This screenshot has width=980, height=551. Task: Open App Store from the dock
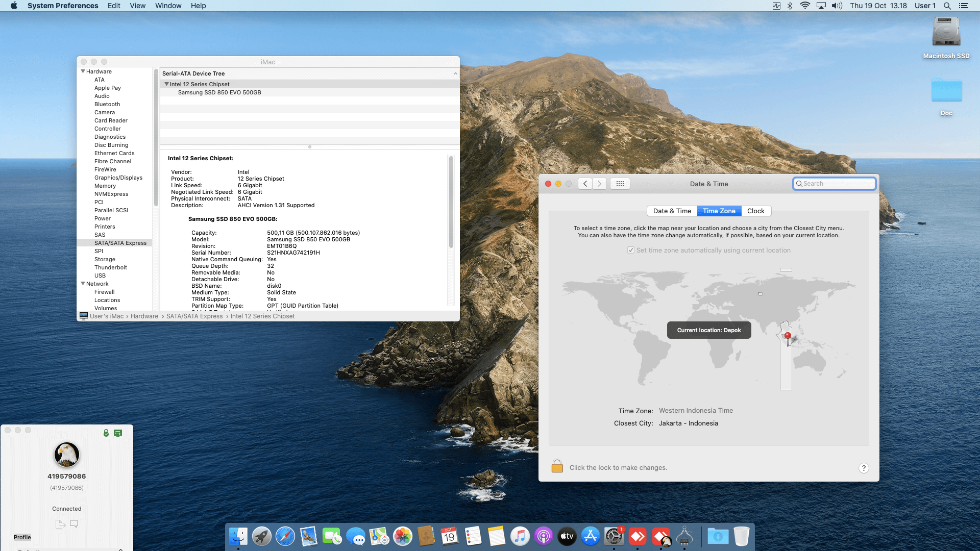(x=591, y=536)
